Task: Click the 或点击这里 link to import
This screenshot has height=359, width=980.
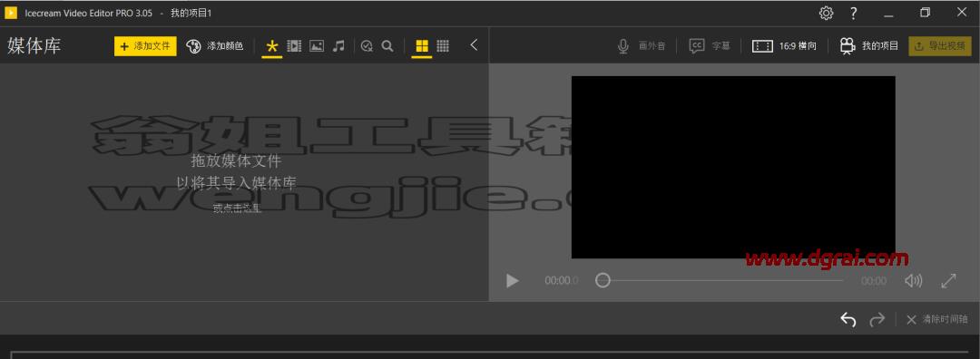Action: 237,209
